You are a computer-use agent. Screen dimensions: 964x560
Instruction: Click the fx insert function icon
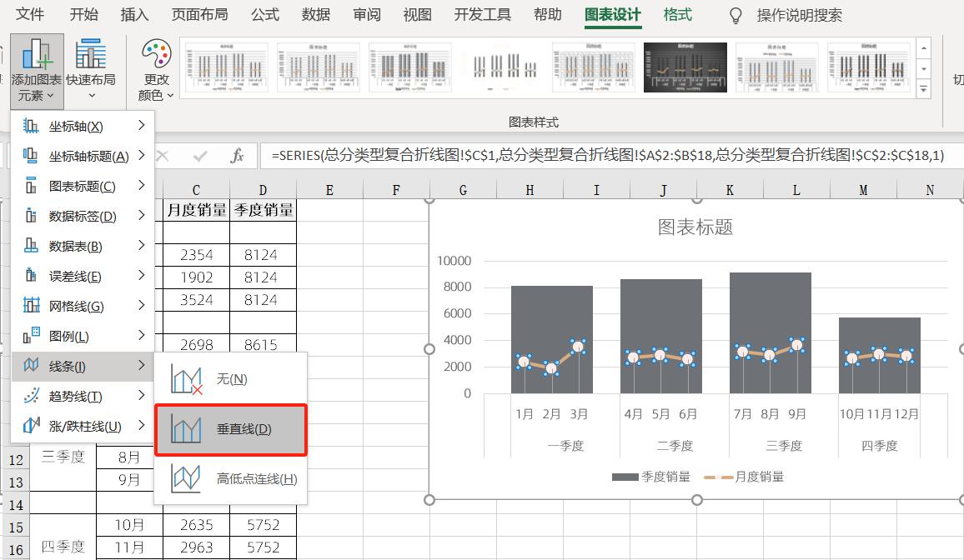237,156
